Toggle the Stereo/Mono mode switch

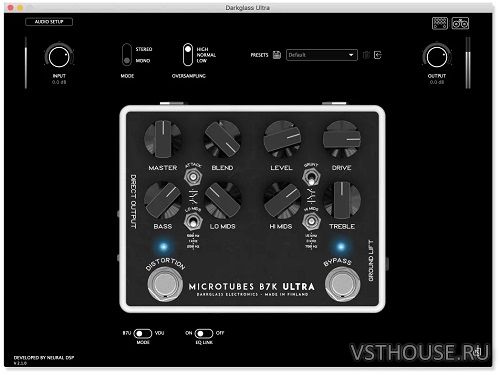pos(127,55)
